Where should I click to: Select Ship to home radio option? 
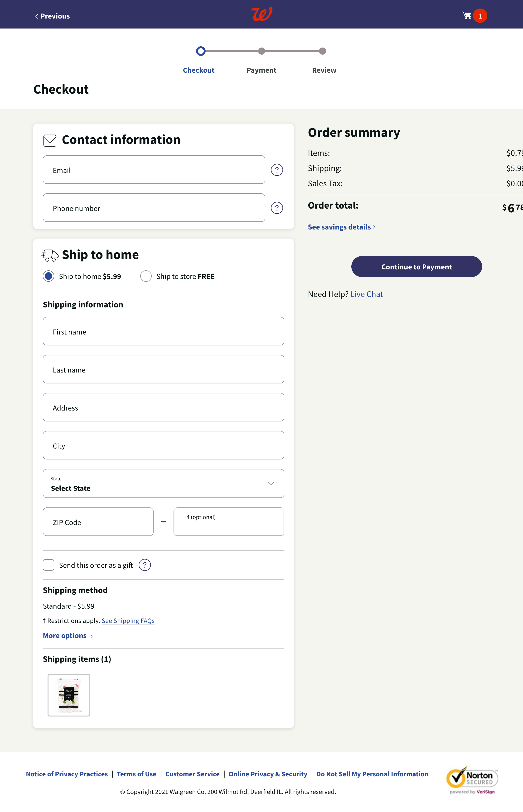48,276
